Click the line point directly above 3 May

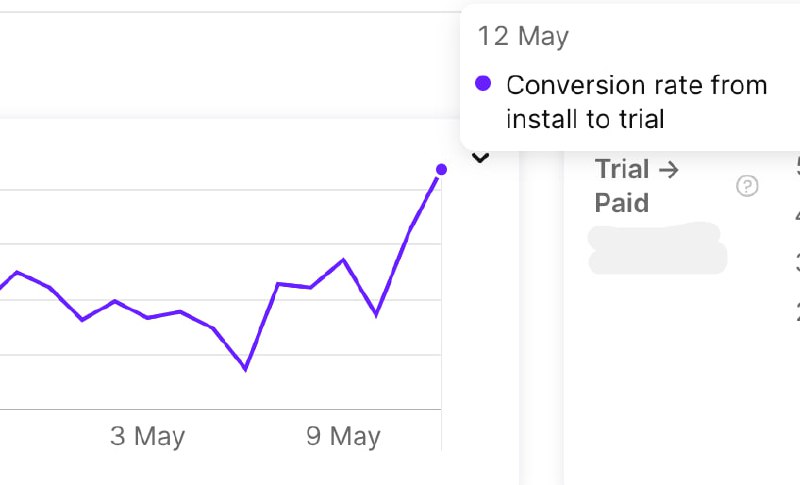point(148,318)
